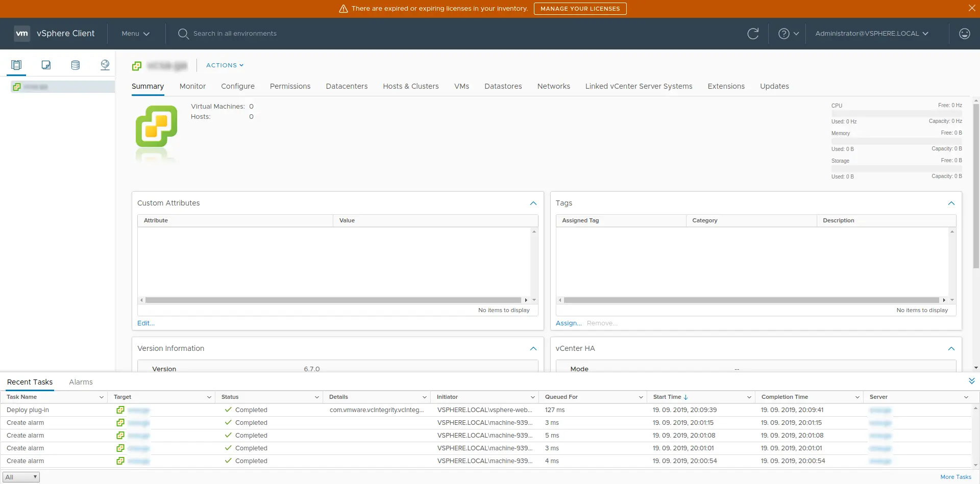The image size is (980, 484).
Task: Click the Networks tab
Action: tap(553, 86)
